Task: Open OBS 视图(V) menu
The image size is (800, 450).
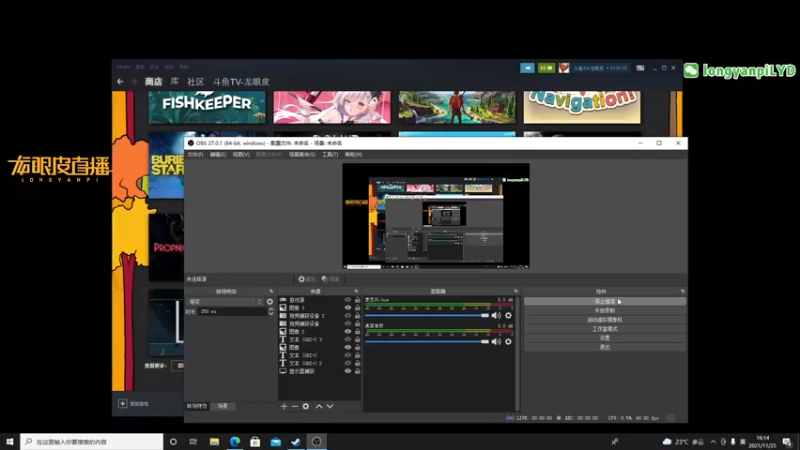Action: (241, 155)
